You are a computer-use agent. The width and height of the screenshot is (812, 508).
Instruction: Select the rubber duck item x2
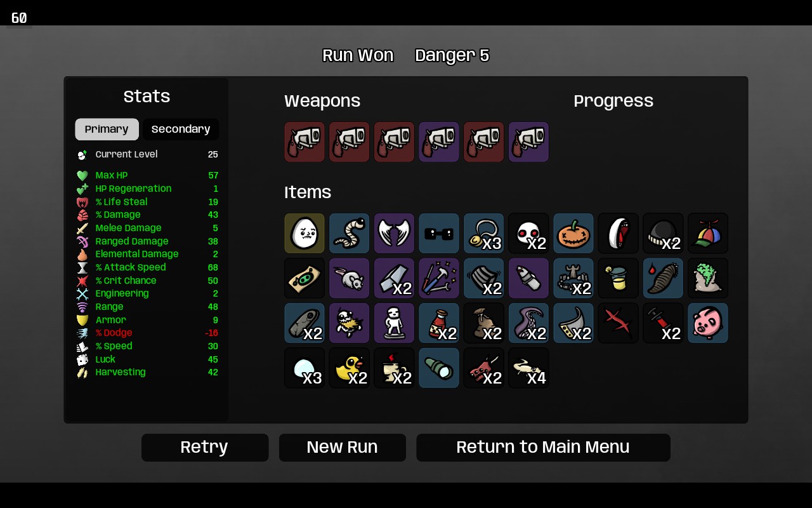click(x=350, y=368)
